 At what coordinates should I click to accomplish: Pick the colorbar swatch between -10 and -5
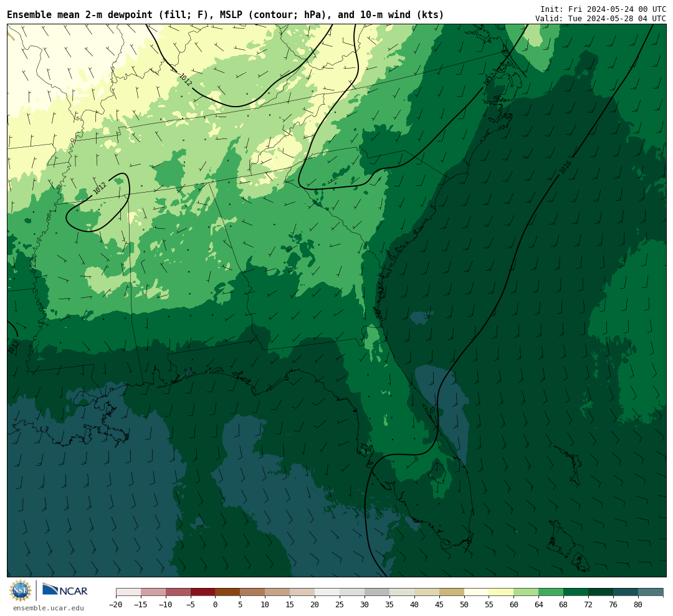178,592
